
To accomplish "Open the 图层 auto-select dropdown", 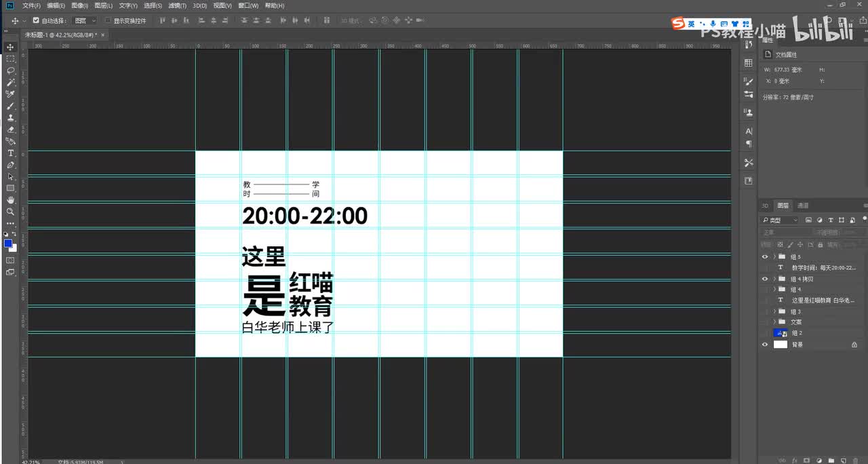I will click(84, 20).
